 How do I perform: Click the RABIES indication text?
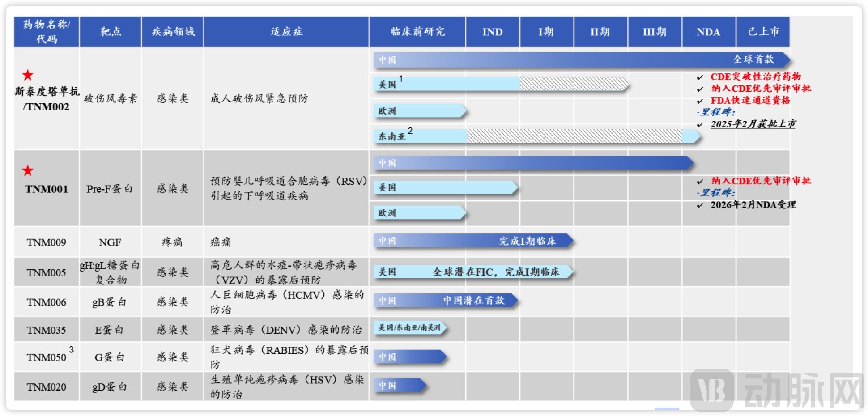(x=289, y=357)
